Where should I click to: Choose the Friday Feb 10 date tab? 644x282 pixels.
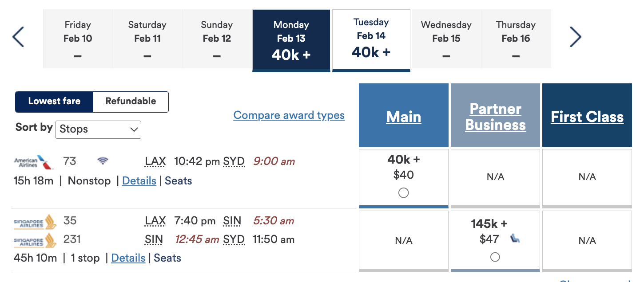click(x=78, y=39)
